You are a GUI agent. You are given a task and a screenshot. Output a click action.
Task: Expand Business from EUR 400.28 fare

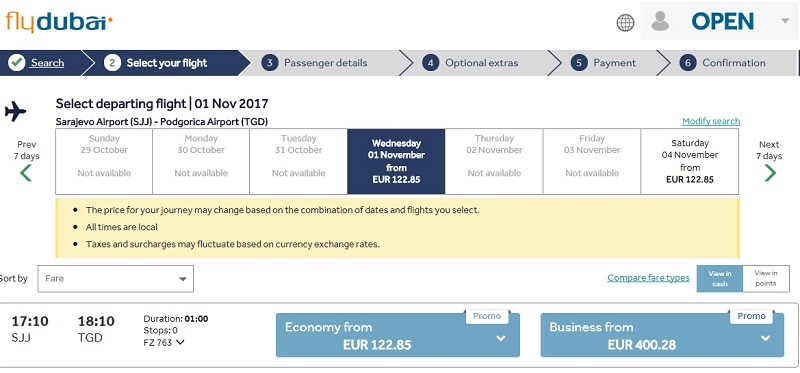662,335
